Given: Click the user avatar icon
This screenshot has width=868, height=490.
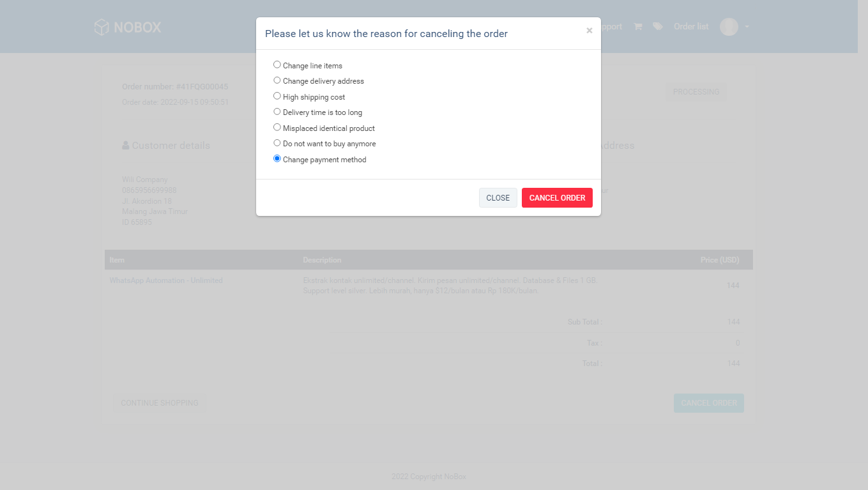Looking at the screenshot, I should [x=729, y=27].
